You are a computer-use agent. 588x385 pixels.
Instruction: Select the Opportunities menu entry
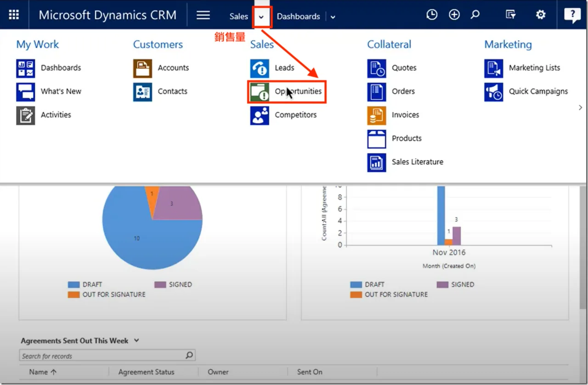point(287,91)
